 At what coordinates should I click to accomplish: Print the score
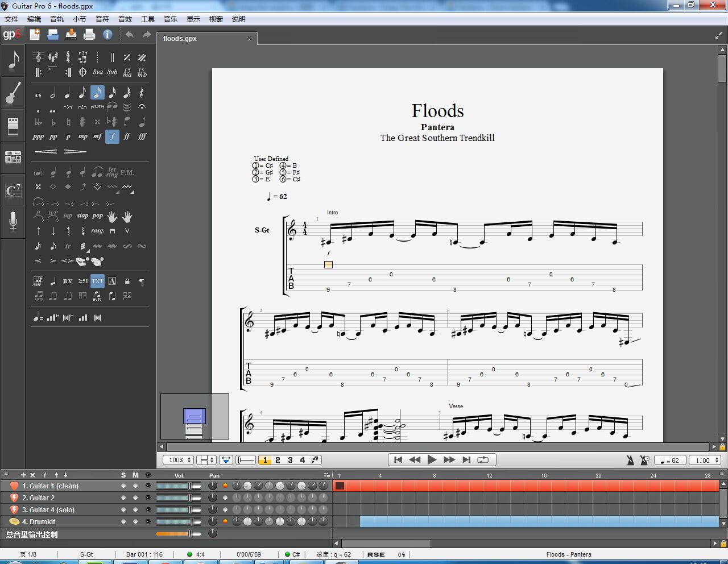(x=89, y=35)
